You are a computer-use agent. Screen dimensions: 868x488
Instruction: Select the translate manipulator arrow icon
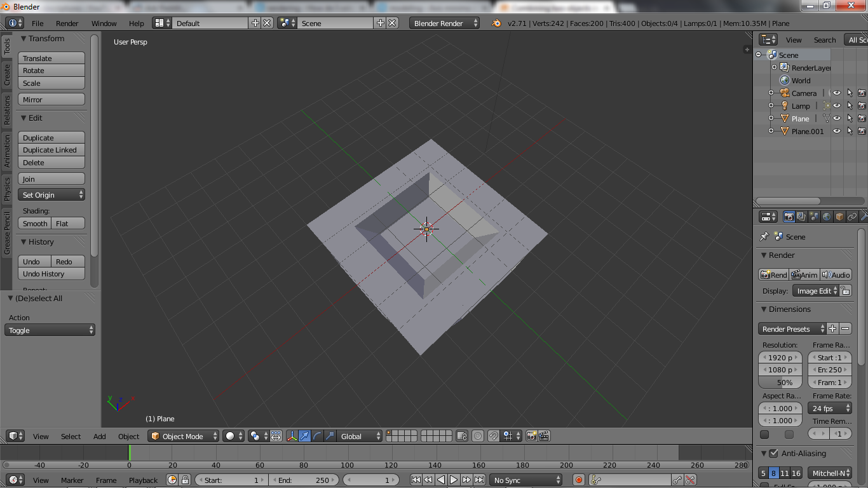(x=305, y=436)
